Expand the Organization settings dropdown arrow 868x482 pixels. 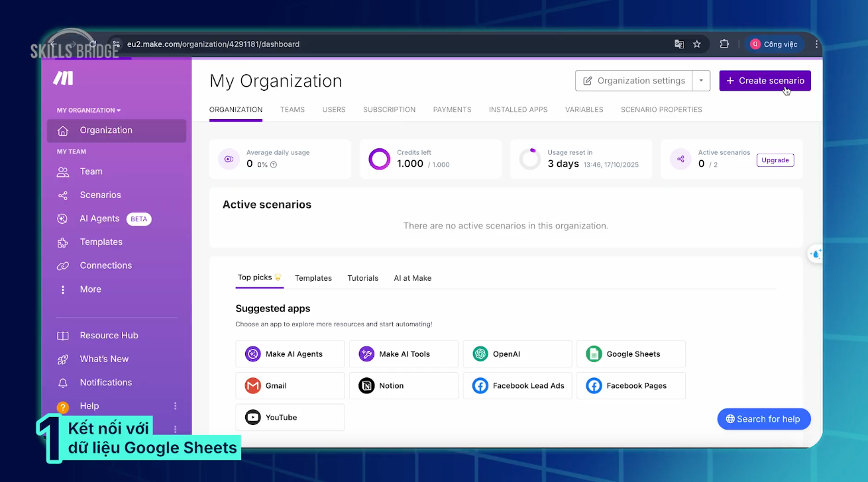pyautogui.click(x=701, y=81)
